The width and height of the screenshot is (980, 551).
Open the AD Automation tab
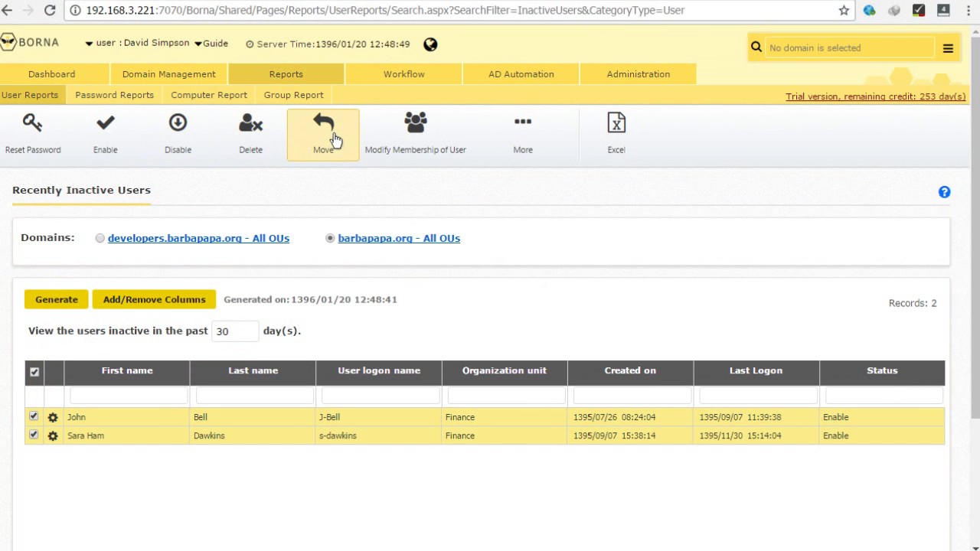point(521,74)
